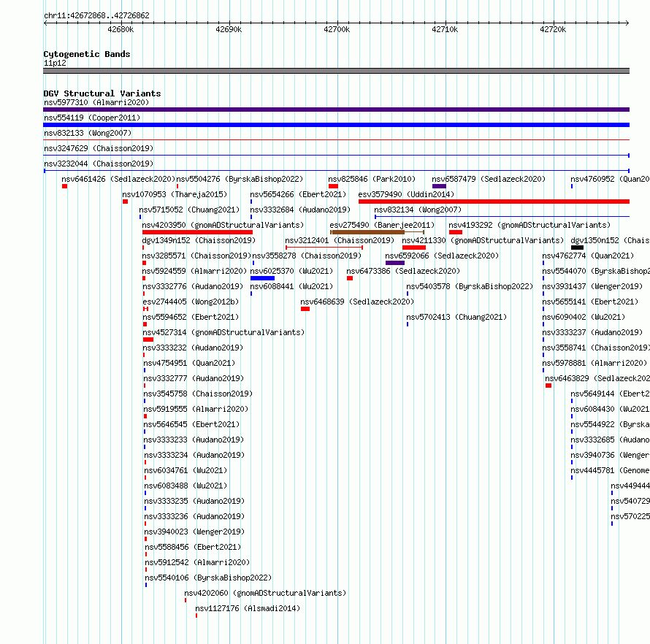Open nsv1127176 (Alsmadi2014) label
650x644 pixels.
point(248,608)
